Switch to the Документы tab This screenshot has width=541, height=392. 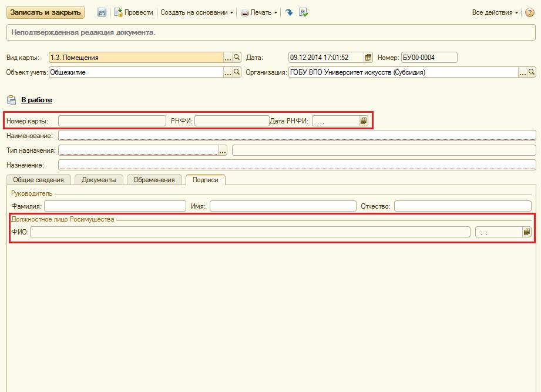[x=99, y=180]
